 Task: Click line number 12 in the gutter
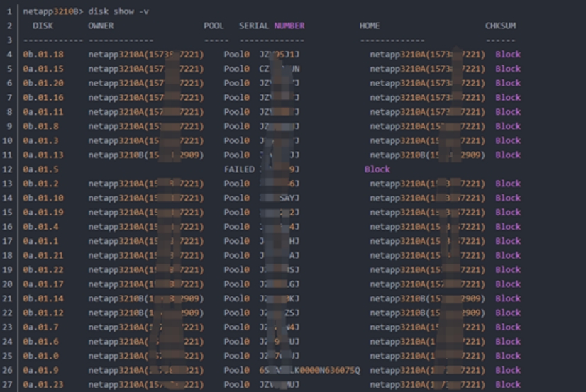pyautogui.click(x=8, y=169)
